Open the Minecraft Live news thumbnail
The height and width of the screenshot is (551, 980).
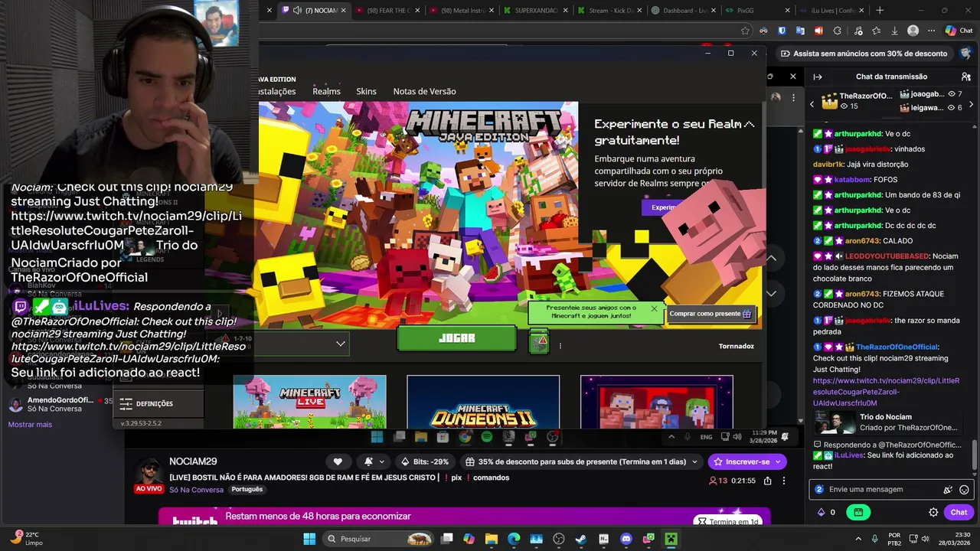pos(310,402)
